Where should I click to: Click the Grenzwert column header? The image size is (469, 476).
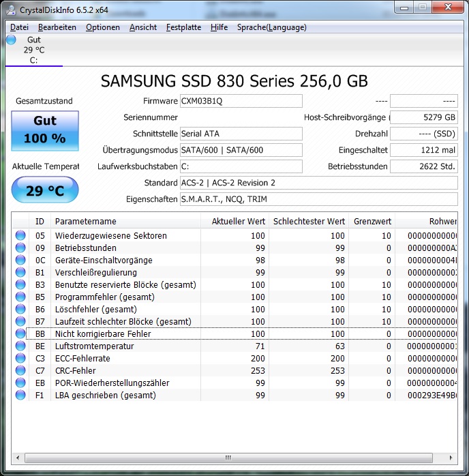(x=372, y=222)
